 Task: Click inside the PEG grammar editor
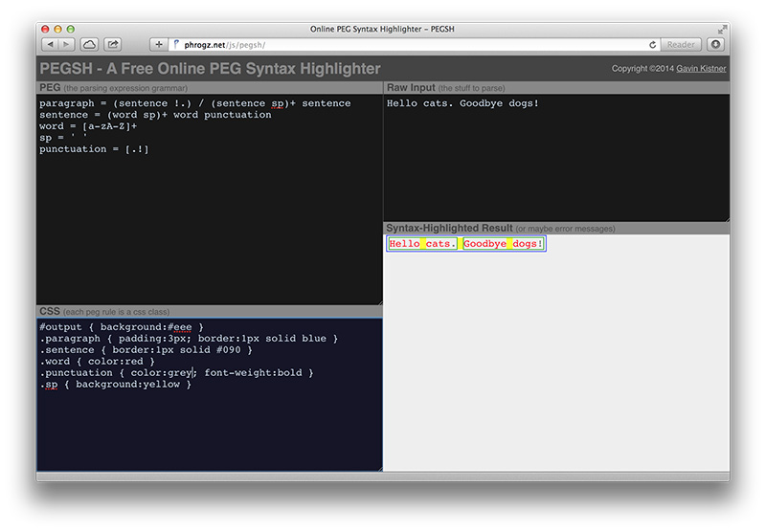click(209, 199)
